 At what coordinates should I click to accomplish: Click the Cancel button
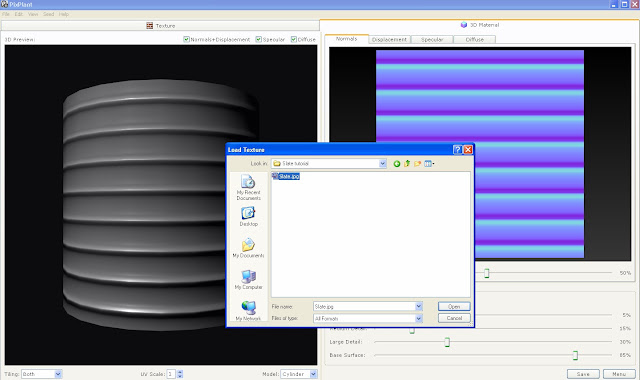(454, 318)
